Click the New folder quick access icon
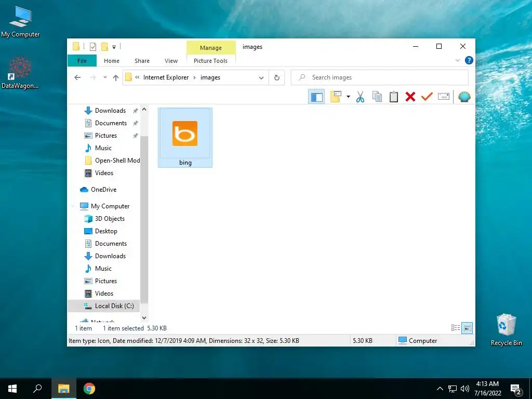This screenshot has height=399, width=532. 104,47
